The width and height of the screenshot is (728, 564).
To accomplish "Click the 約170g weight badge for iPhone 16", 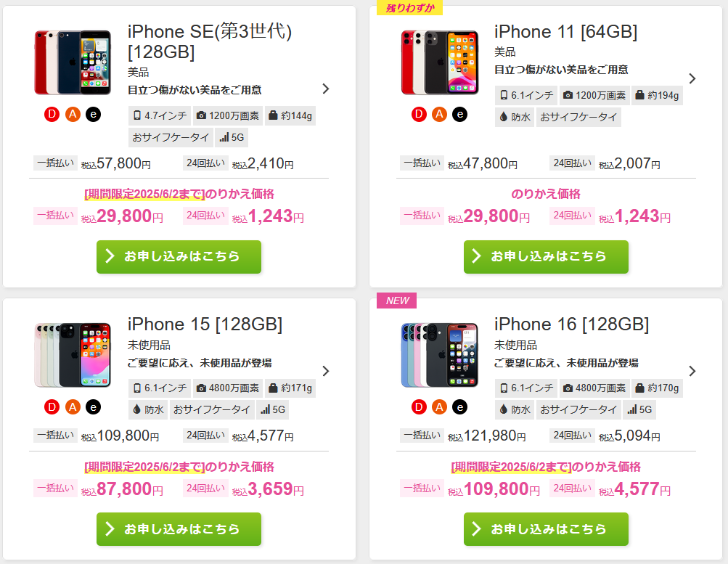I will pos(657,388).
